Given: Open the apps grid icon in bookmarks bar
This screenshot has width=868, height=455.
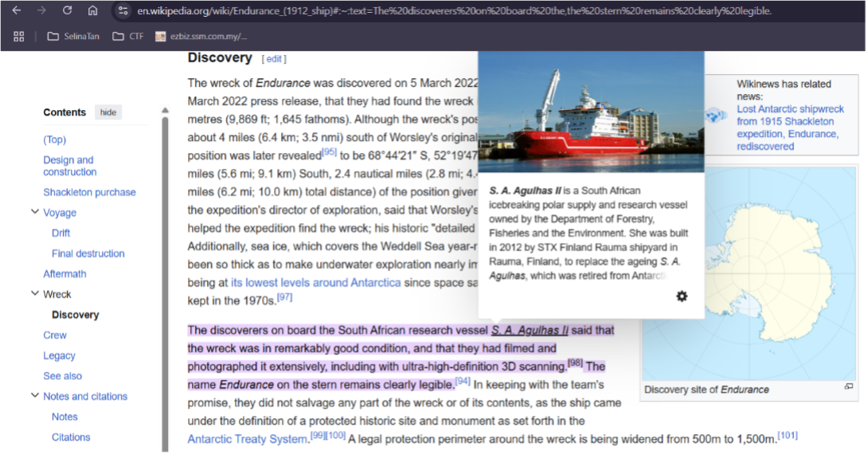Looking at the screenshot, I should 19,36.
